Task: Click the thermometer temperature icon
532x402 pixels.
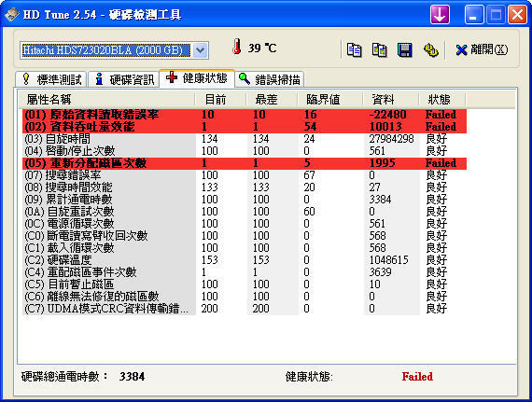Action: [237, 47]
